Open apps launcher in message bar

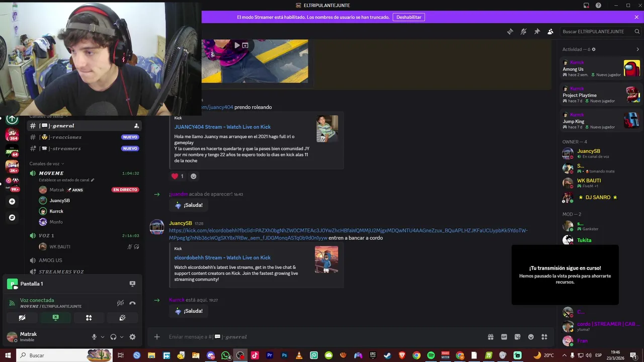click(544, 337)
